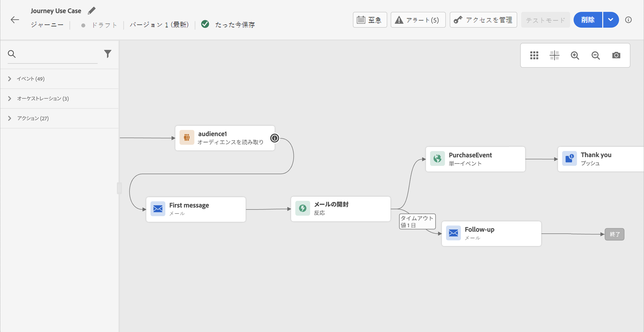Click the grid layout icon in canvas toolbar

coord(534,55)
